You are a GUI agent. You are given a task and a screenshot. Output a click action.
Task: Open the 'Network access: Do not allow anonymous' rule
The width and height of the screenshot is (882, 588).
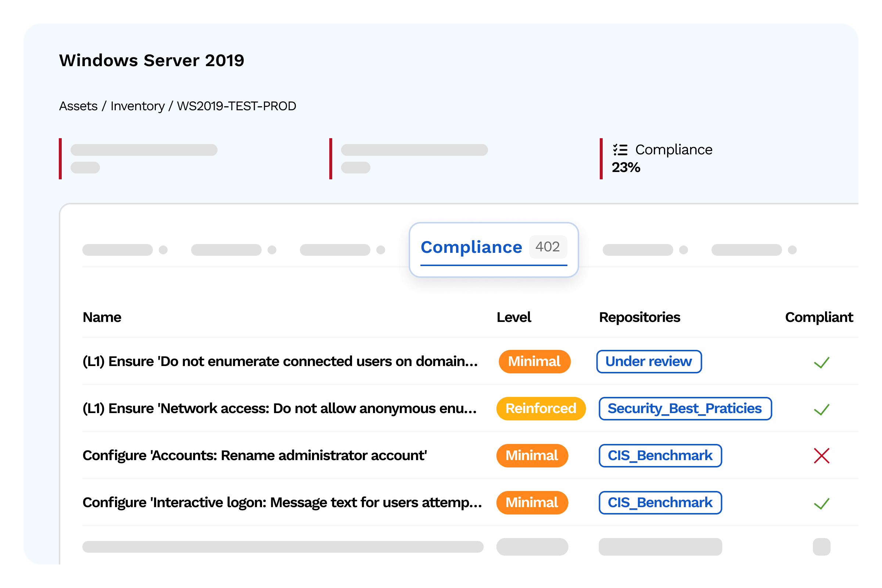(280, 409)
